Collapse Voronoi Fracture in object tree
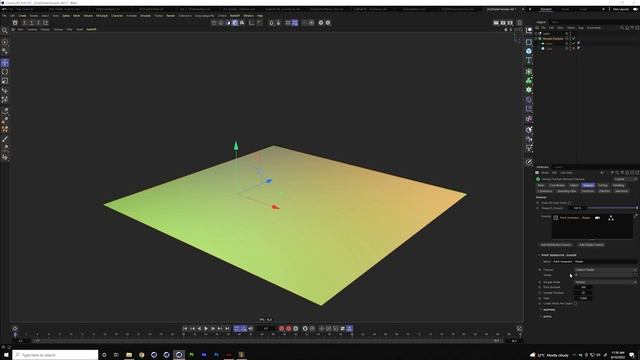 click(536, 39)
